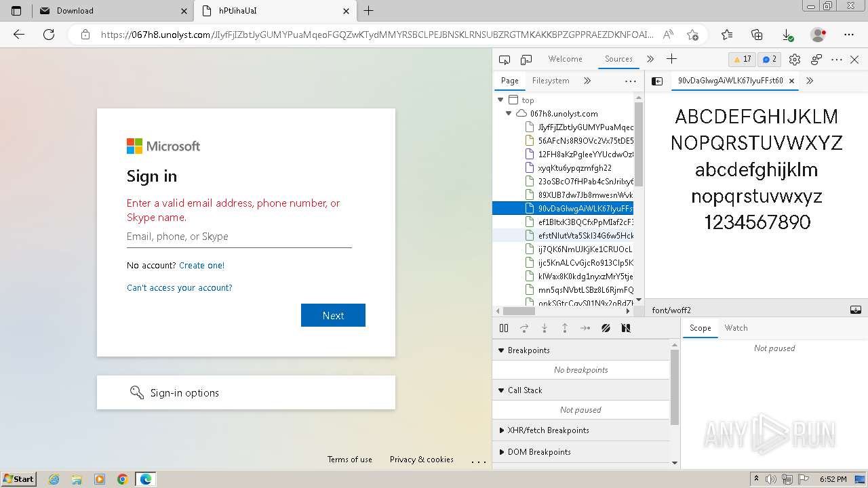This screenshot has width=868, height=488.
Task: Toggle the file navigator sidebar
Action: click(x=657, y=81)
